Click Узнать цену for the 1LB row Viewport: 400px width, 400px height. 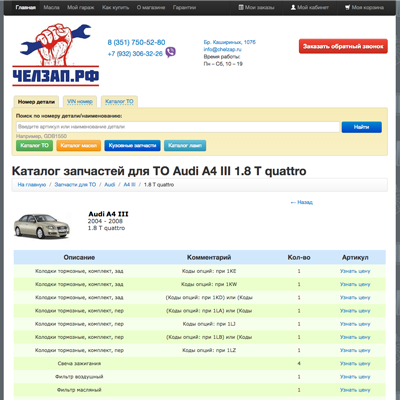(x=355, y=337)
